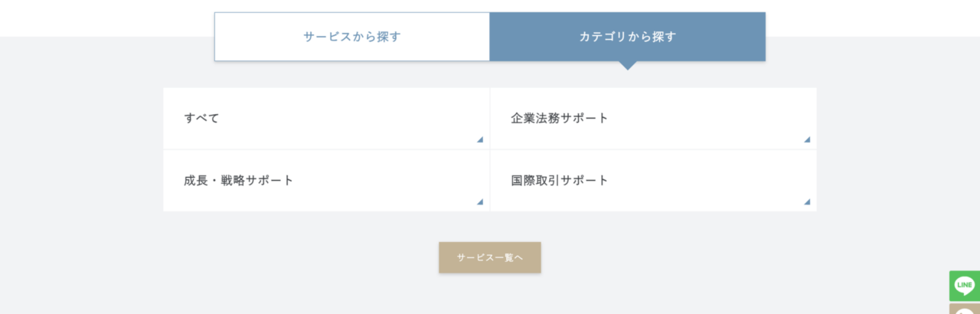Click the white speech bubble in the LINE badge
The width and height of the screenshot is (980, 314).
click(965, 285)
